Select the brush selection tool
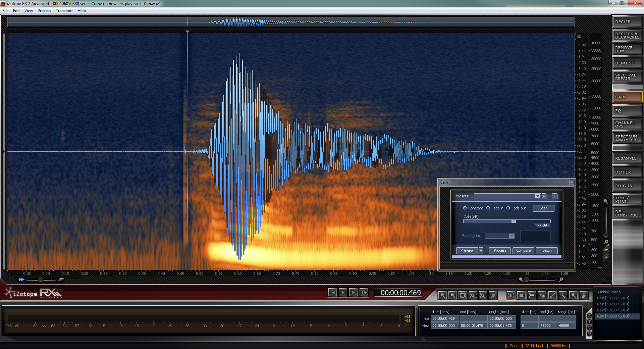644x349 pixels. pyautogui.click(x=552, y=295)
